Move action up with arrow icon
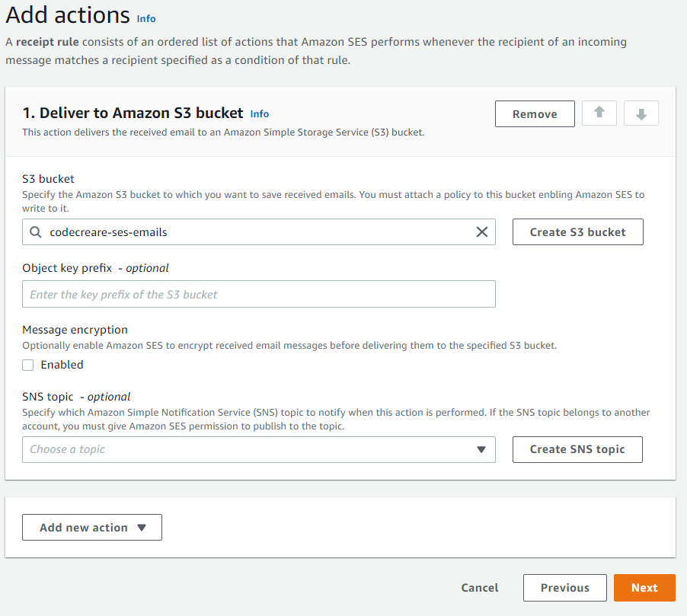The width and height of the screenshot is (687, 616). 599,113
